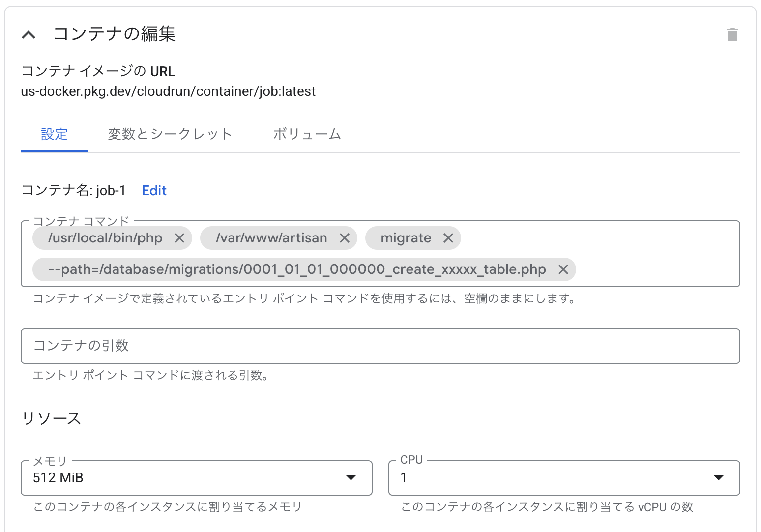Select the /var/www/artisan chip label
The image size is (761, 532).
[271, 238]
